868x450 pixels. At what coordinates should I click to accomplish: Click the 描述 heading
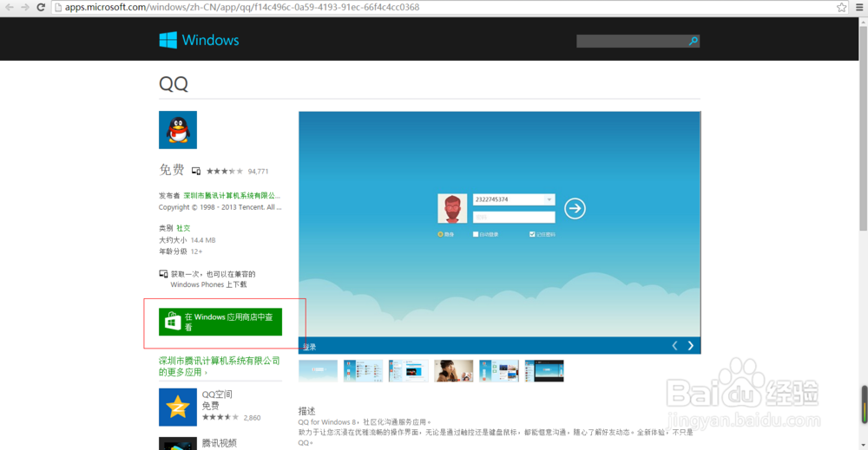point(306,411)
